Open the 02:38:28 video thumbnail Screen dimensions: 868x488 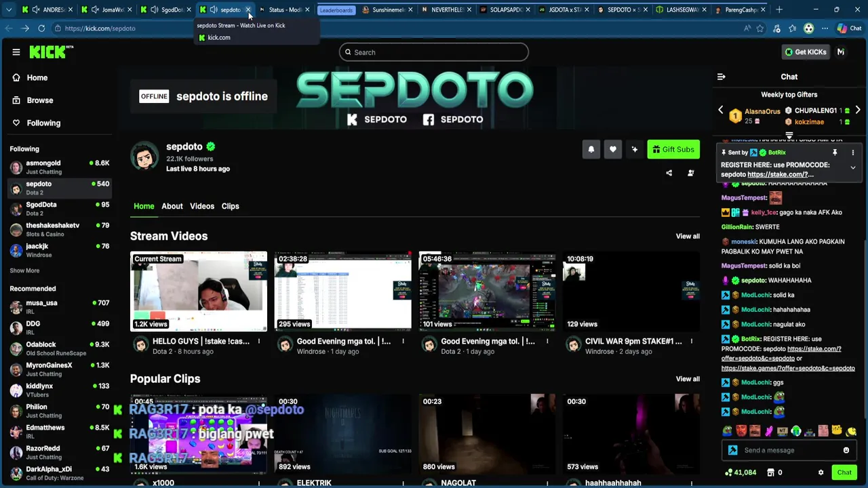pyautogui.click(x=342, y=291)
